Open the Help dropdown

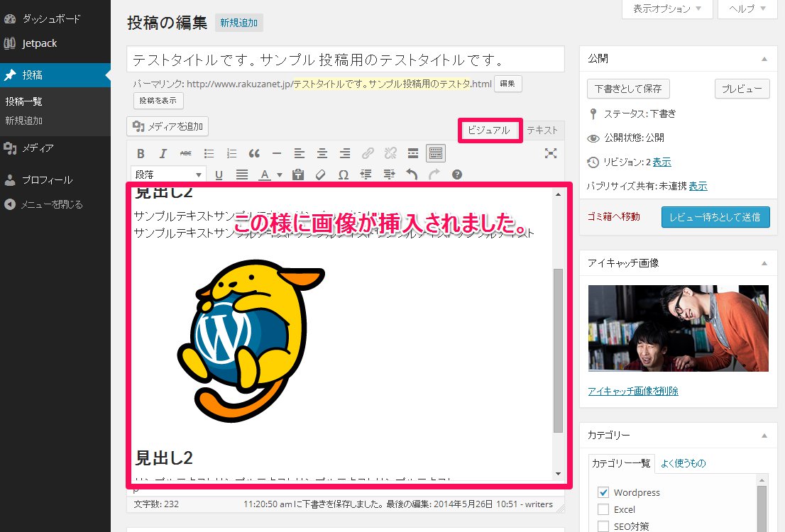click(x=747, y=9)
